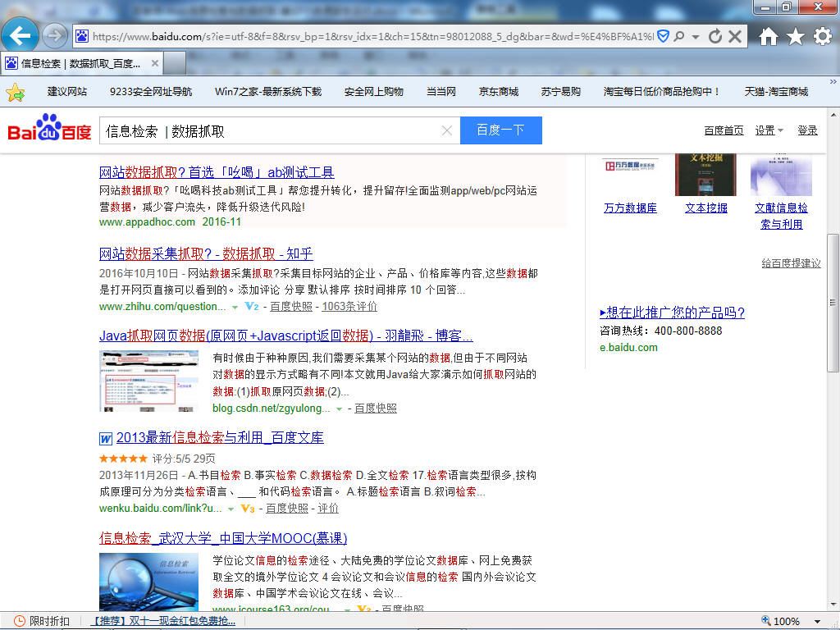Click the 限时折扣 clock icon in status bar
Viewport: 840px width, 630px height.
(x=19, y=622)
